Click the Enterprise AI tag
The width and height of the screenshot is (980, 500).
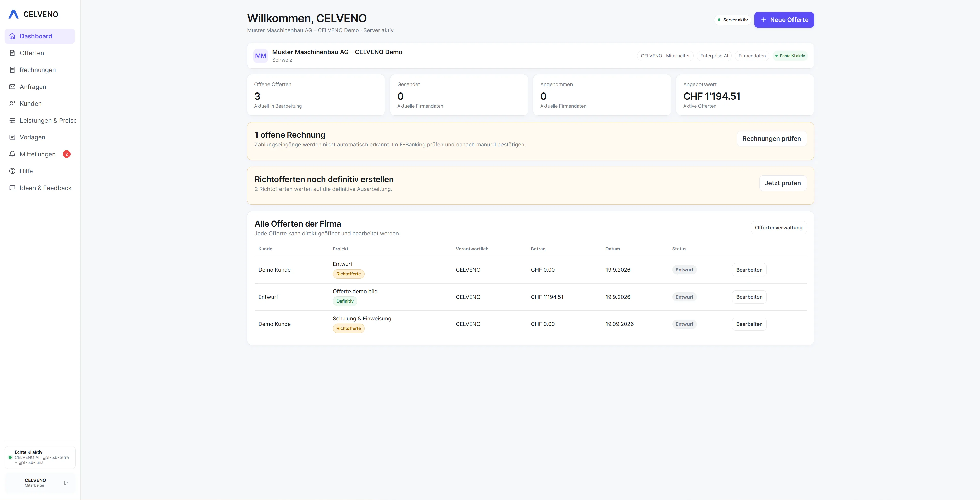coord(714,56)
